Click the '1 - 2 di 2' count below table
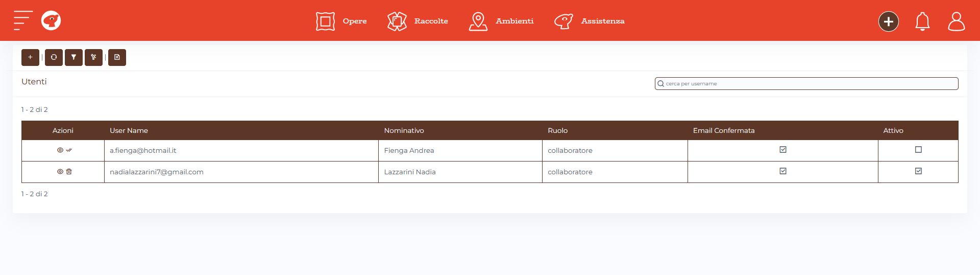Screen dimensions: 980x275 tap(35, 194)
